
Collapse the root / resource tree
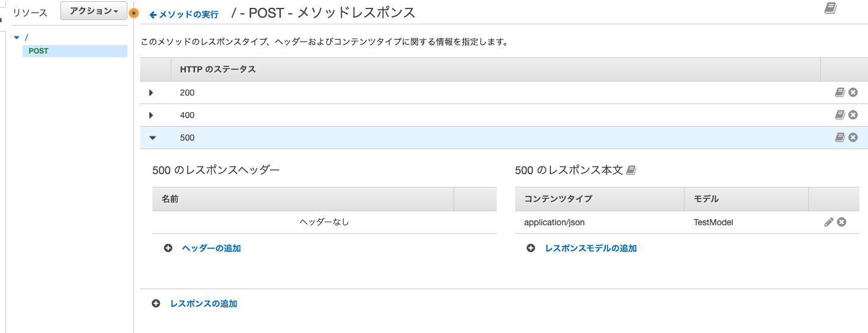(x=16, y=38)
